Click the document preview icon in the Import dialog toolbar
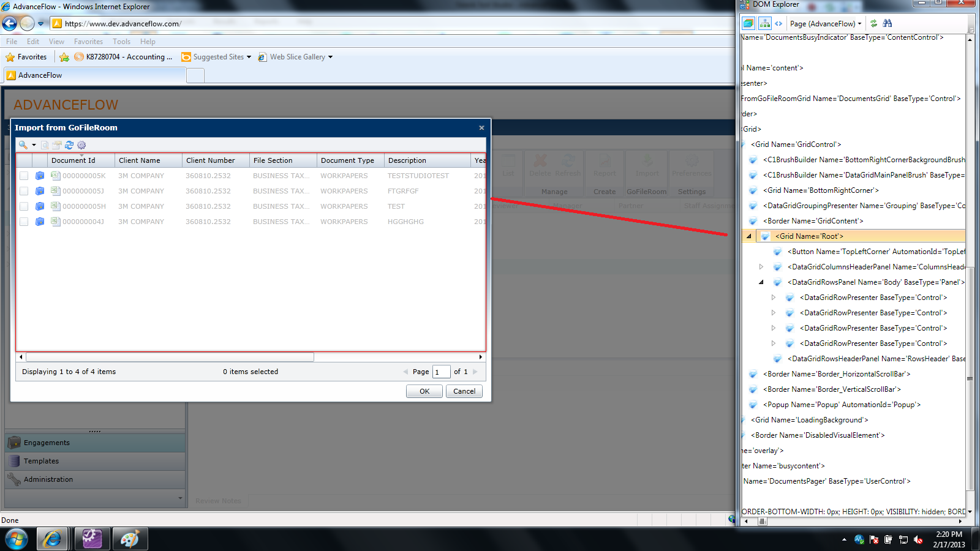 (x=45, y=145)
